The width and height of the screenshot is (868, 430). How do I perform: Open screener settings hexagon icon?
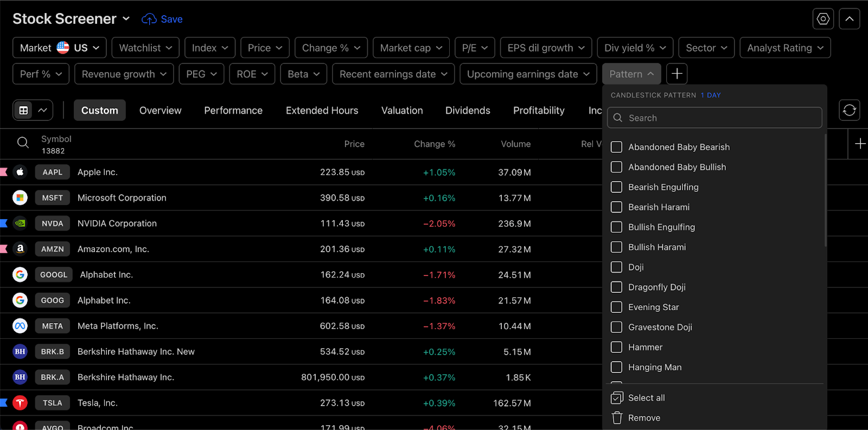823,19
